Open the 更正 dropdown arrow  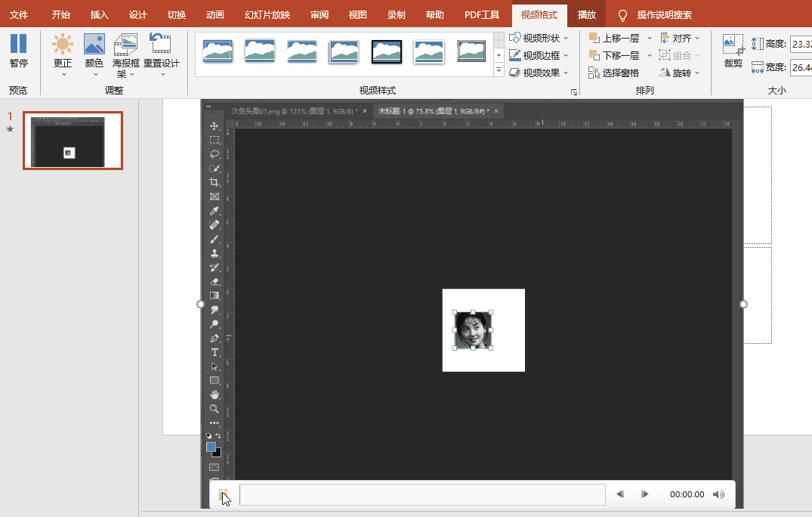[x=64, y=75]
